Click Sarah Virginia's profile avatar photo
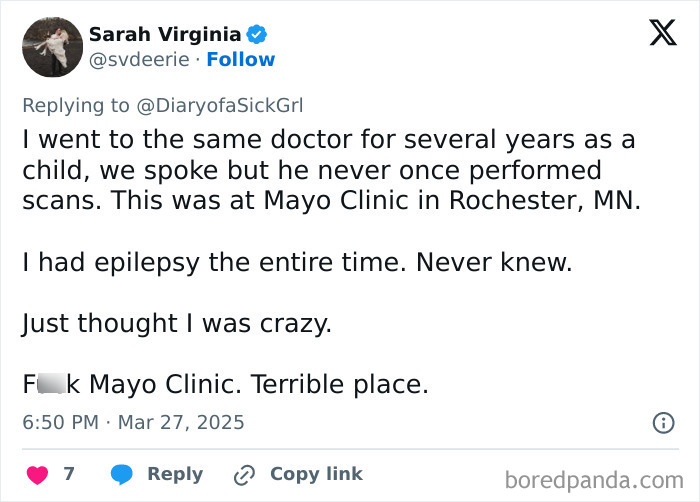The image size is (700, 502). click(x=52, y=47)
